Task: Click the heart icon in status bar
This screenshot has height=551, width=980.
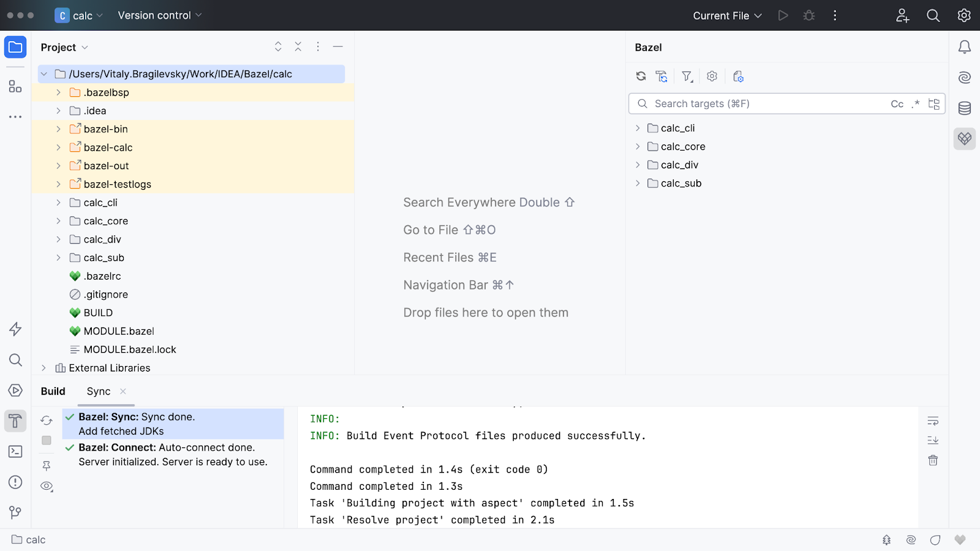Action: pos(960,539)
